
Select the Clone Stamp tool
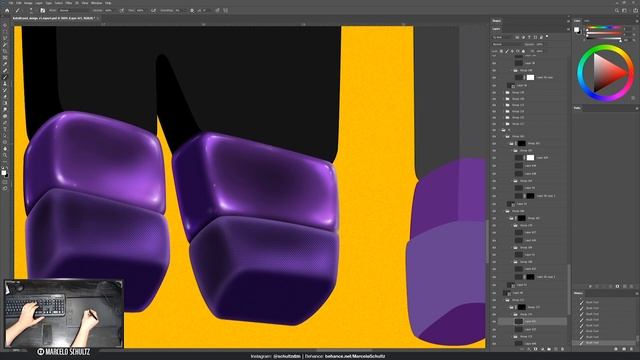click(x=5, y=84)
